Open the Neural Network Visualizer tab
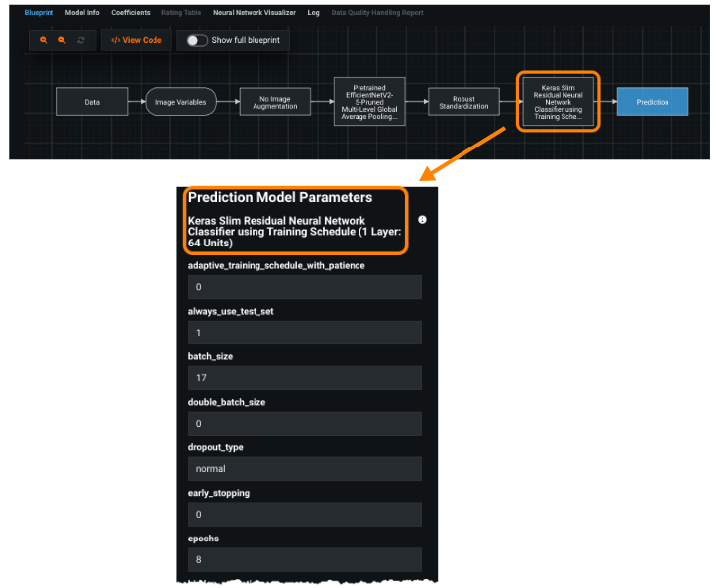 pos(254,13)
